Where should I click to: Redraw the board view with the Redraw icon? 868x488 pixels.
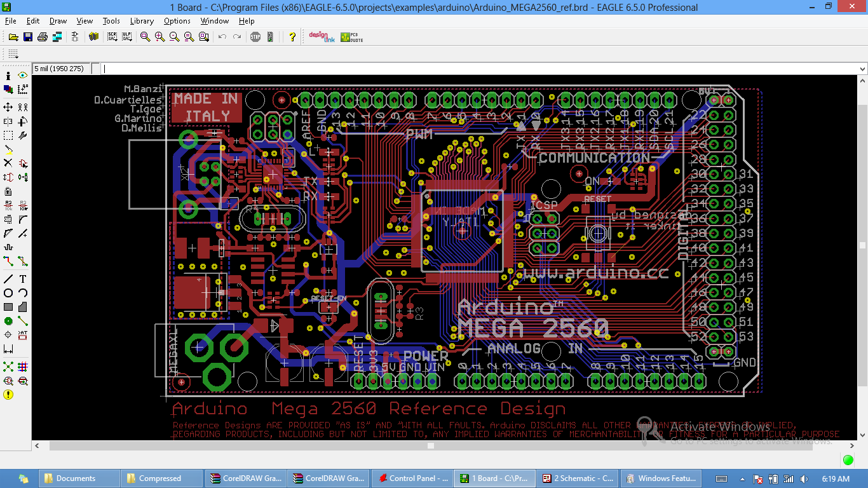coord(189,37)
